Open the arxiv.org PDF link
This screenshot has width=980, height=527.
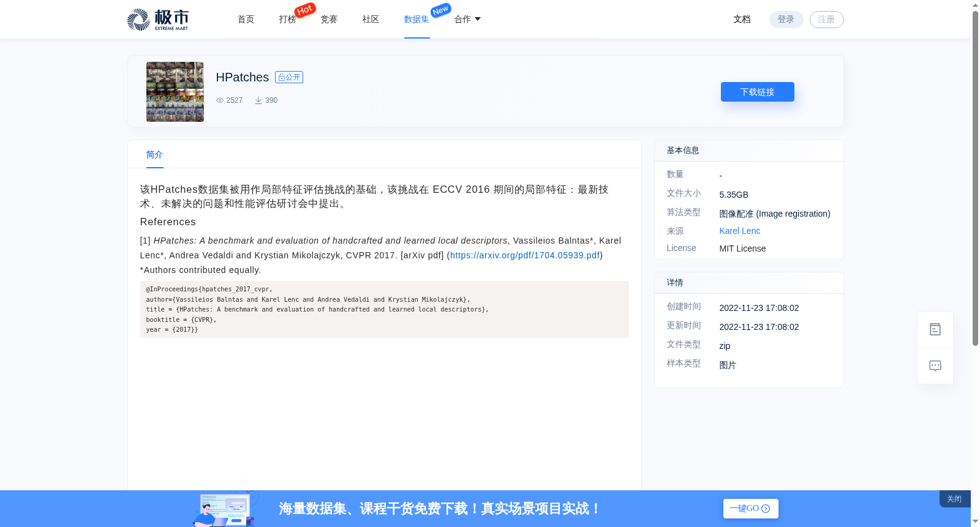point(525,255)
